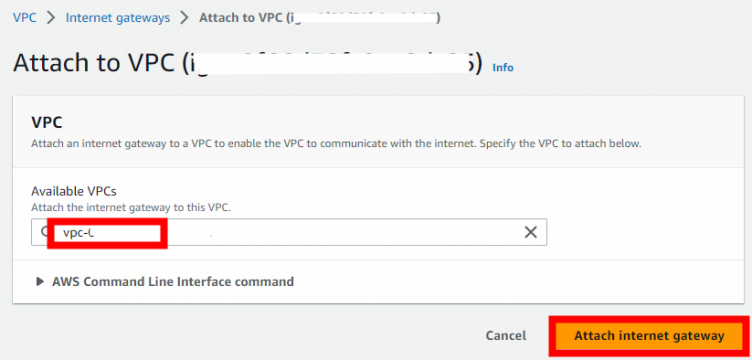This screenshot has width=752, height=360.
Task: Click the chevron after the VPC breadcrumb
Action: pyautogui.click(x=51, y=18)
